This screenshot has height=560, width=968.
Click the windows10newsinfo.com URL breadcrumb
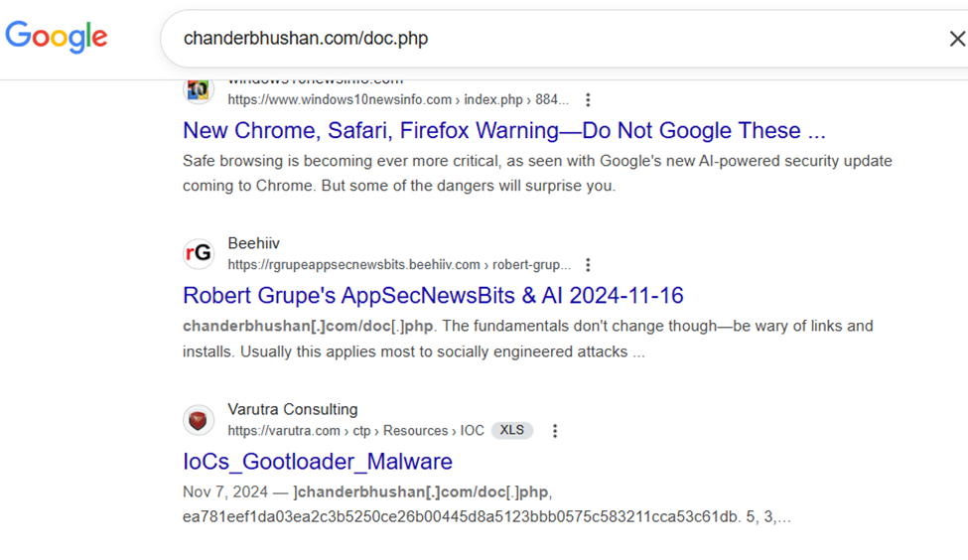click(397, 100)
